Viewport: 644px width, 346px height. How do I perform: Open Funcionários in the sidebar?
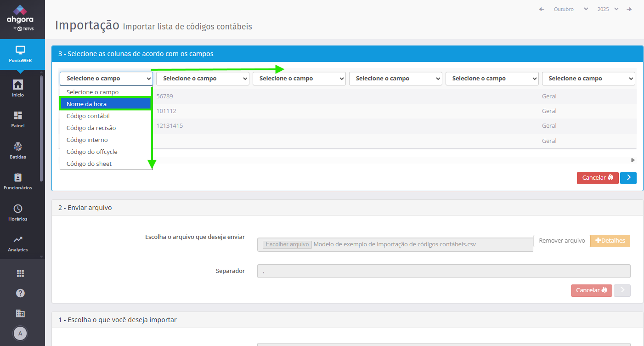tap(18, 181)
